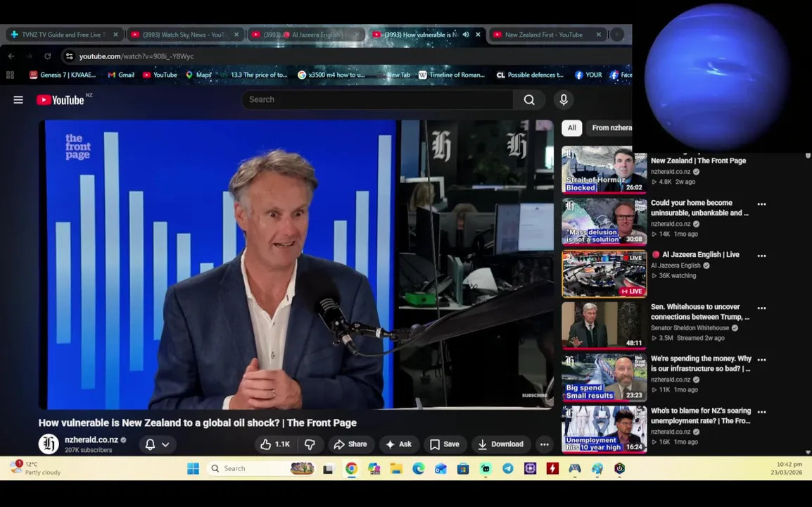Open the taskbar clock showing 10:42 pm
Viewport: 812px width, 507px height.
[x=786, y=468]
